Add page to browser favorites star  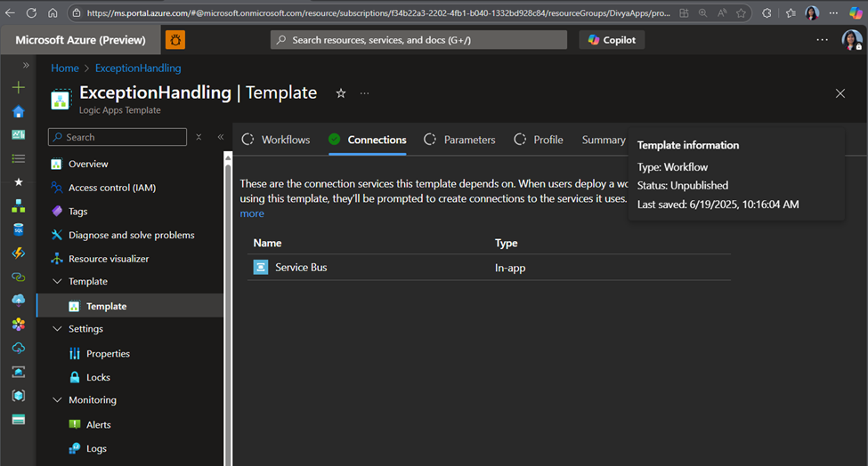[x=741, y=12]
